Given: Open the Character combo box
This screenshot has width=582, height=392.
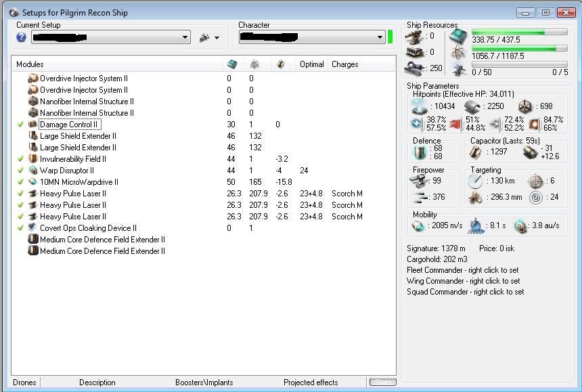Looking at the screenshot, I should click(311, 37).
